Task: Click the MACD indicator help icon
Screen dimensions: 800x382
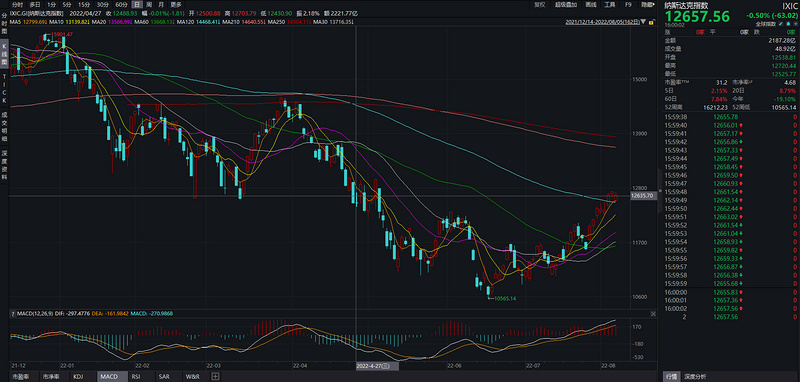Action: (x=13, y=313)
